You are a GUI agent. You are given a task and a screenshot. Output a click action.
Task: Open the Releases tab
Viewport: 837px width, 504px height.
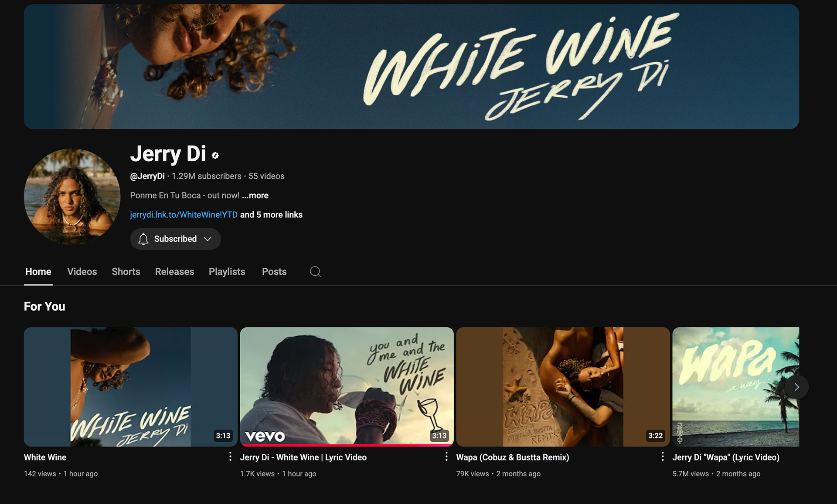coord(174,271)
